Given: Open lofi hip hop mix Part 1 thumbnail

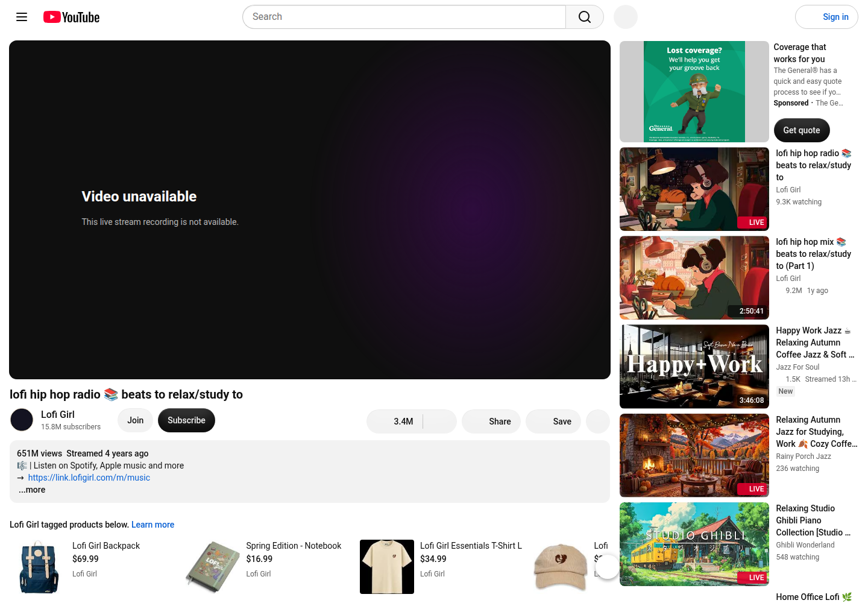Looking at the screenshot, I should pyautogui.click(x=694, y=278).
